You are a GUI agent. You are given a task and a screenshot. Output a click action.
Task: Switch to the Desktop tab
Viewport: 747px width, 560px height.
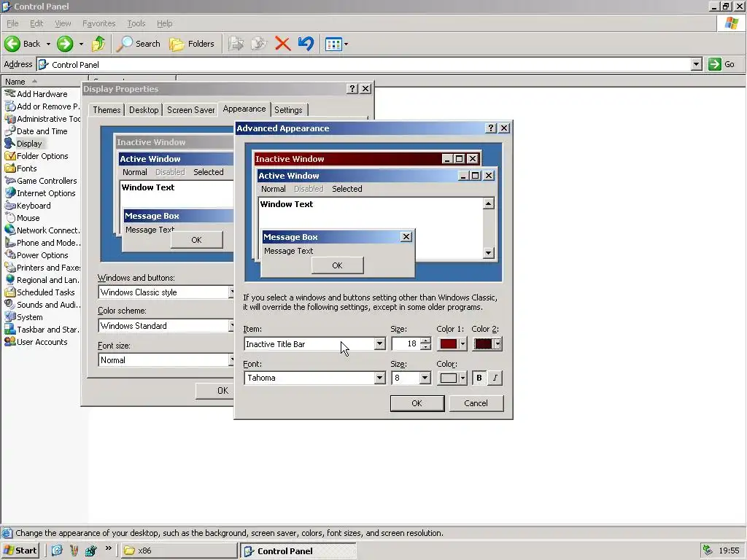144,110
